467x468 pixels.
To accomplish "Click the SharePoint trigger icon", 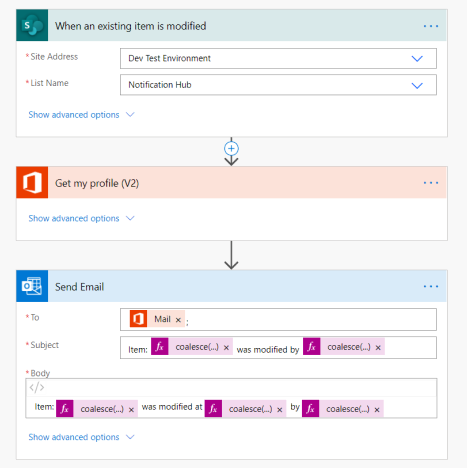I will [32, 25].
